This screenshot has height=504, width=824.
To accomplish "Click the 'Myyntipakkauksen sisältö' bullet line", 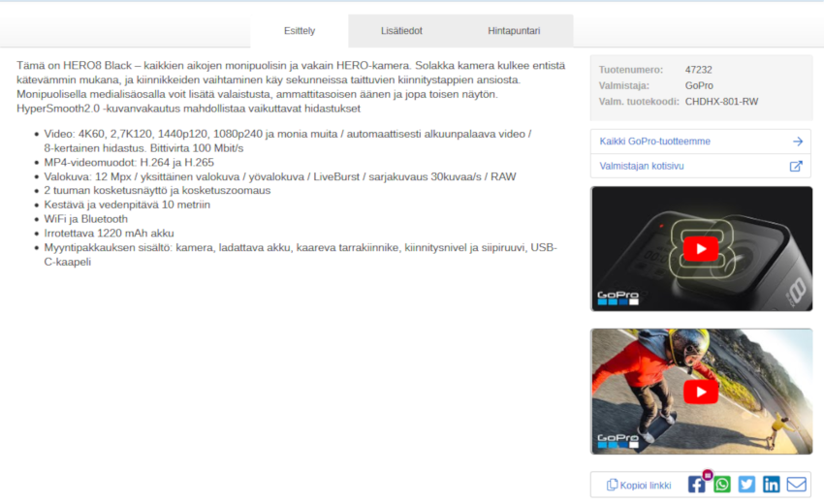I will [301, 254].
